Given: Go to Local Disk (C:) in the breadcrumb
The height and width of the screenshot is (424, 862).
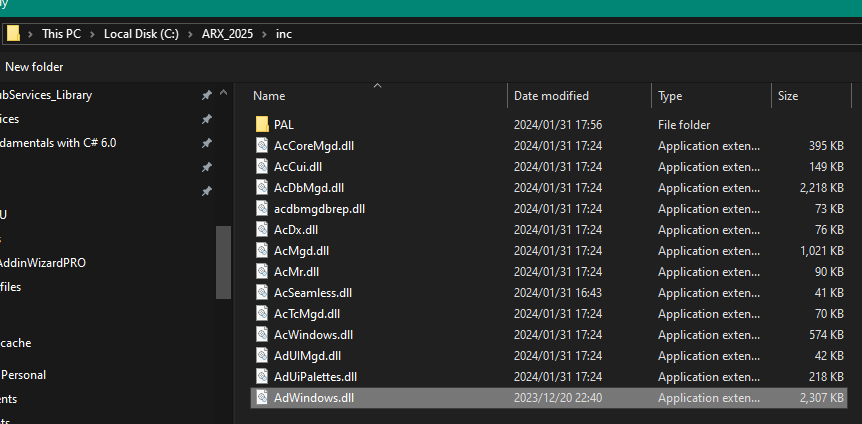Looking at the screenshot, I should point(141,34).
